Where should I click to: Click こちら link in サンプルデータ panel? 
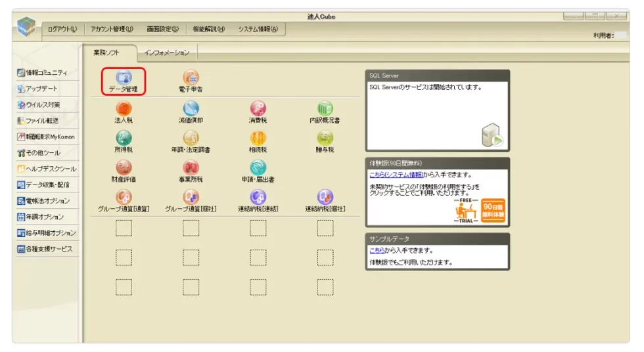coord(378,250)
